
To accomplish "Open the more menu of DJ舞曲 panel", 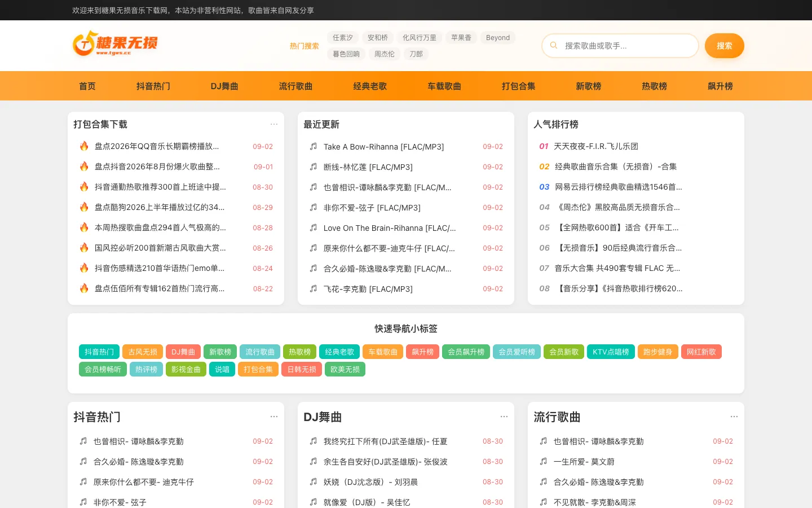I will point(504,417).
